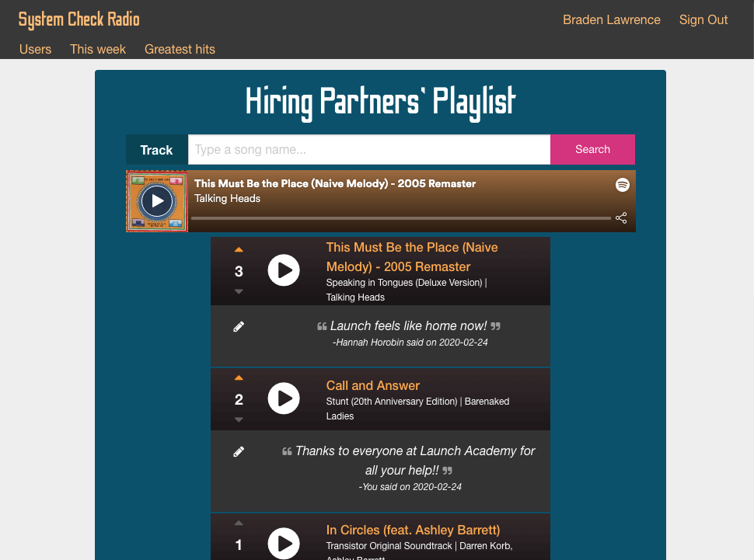Screen dimensions: 754x560
Task: Open the This Must Be the Place title link
Action: (412, 257)
